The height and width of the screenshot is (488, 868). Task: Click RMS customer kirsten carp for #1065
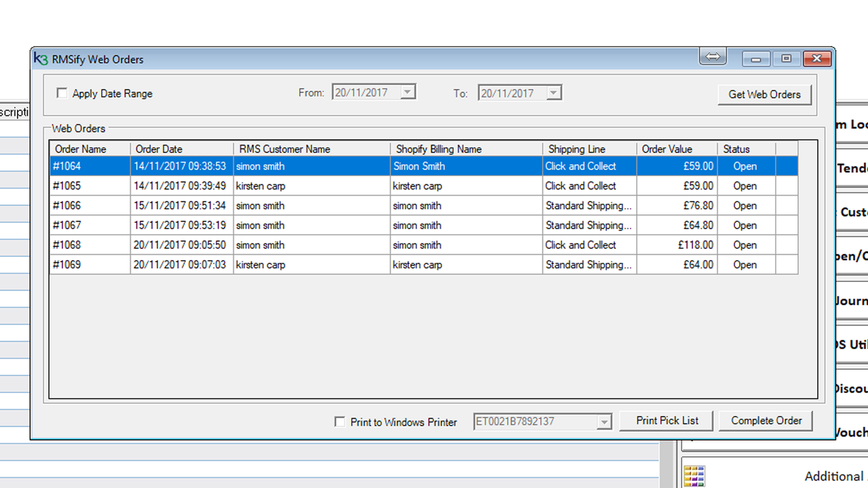(260, 186)
